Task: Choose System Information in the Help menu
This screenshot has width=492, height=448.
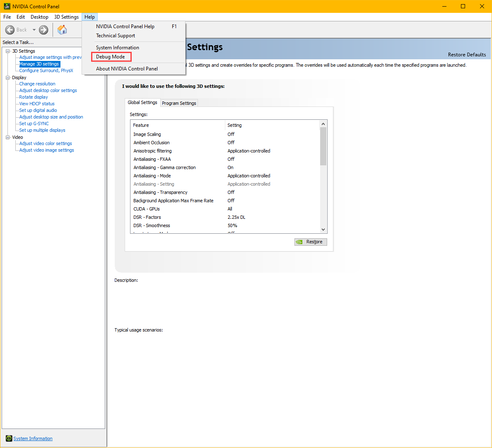Action: click(x=134, y=47)
